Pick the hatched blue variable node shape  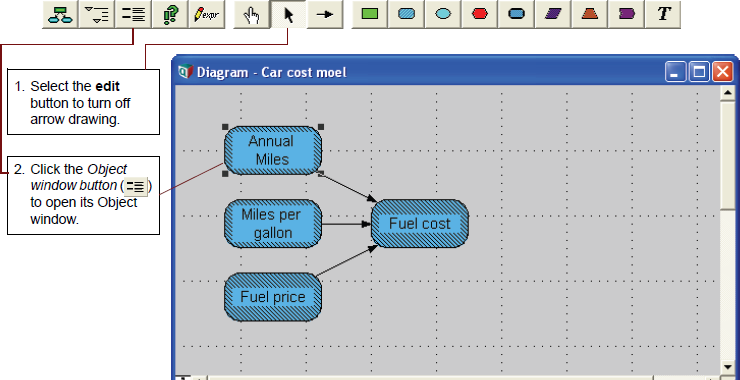tap(406, 15)
